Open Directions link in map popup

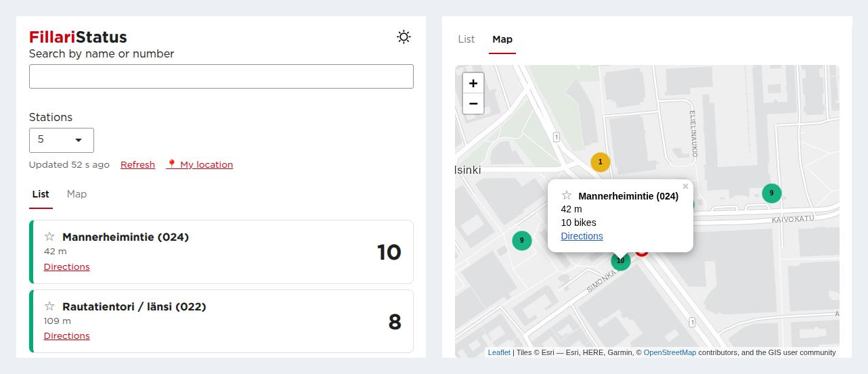click(x=582, y=236)
